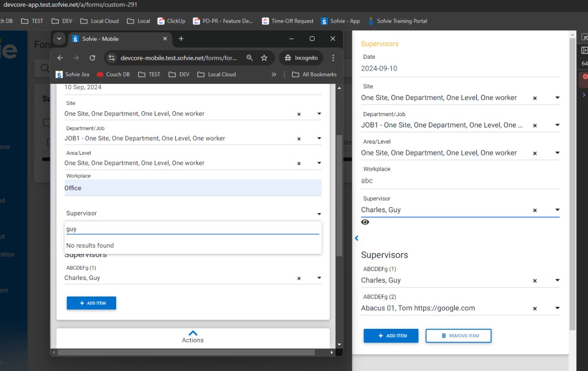
Task: Clear ABCDEFg (1) Charles, Guy in mobile form
Action: click(299, 278)
